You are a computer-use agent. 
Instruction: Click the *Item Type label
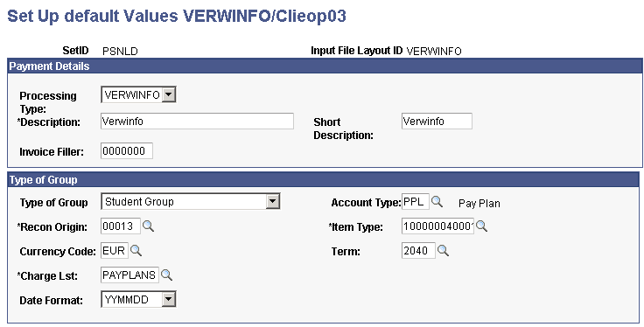coord(355,227)
